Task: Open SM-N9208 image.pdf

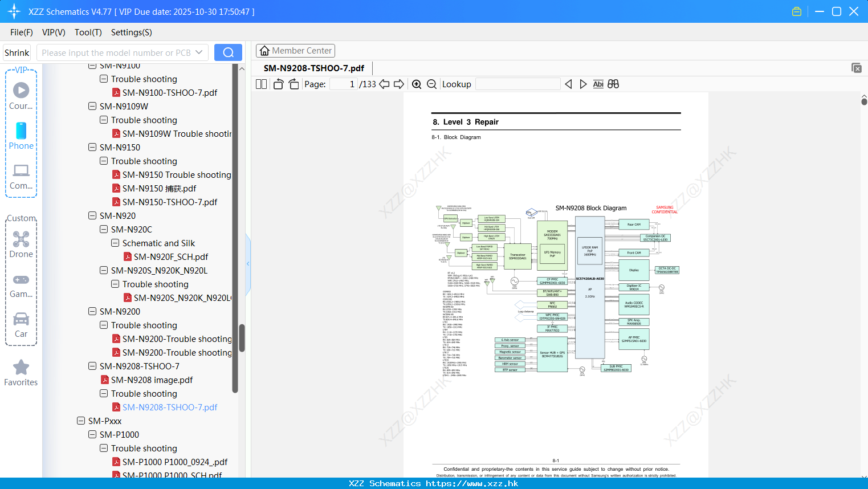Action: (x=152, y=380)
